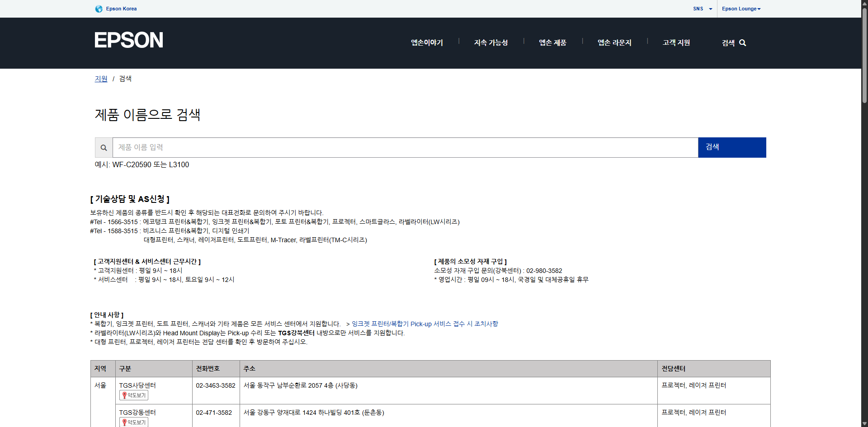Screen dimensions: 868x427
Task: Click the page vertical scrollbar thumb
Action: [864, 54]
